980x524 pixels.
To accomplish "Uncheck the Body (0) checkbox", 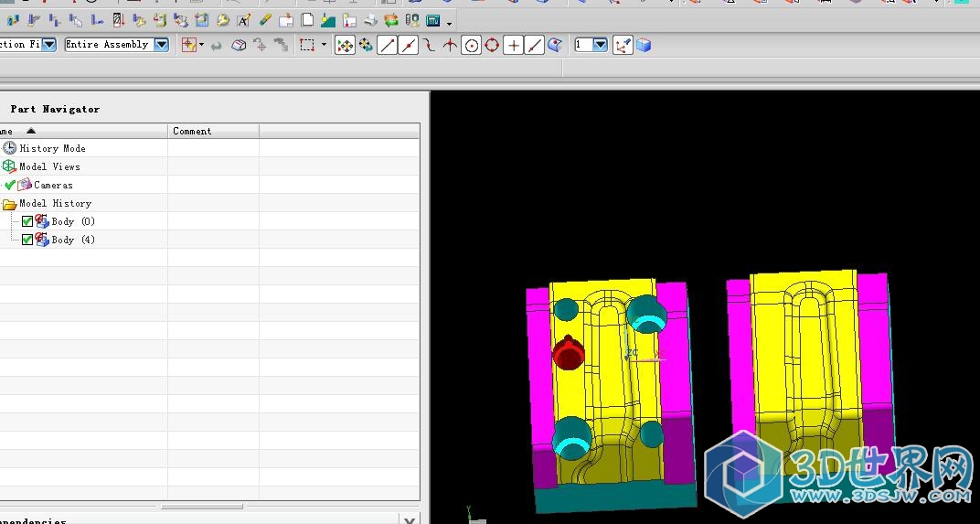I will click(27, 221).
